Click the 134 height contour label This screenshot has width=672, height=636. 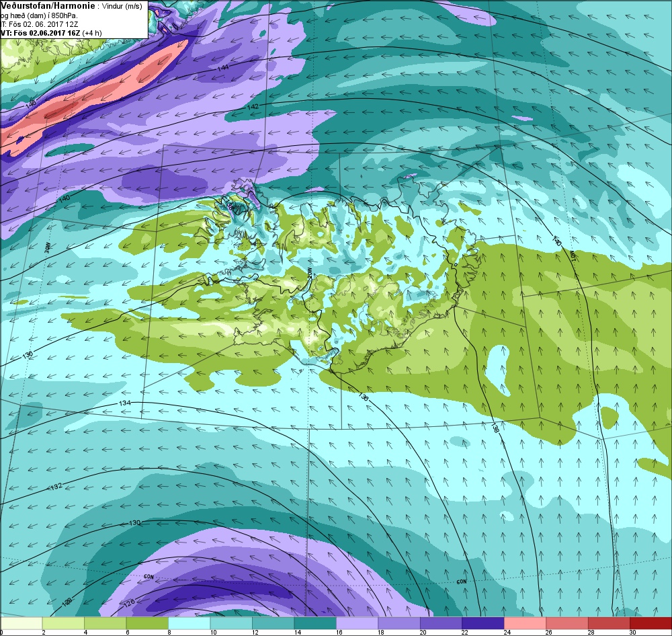[x=124, y=403]
